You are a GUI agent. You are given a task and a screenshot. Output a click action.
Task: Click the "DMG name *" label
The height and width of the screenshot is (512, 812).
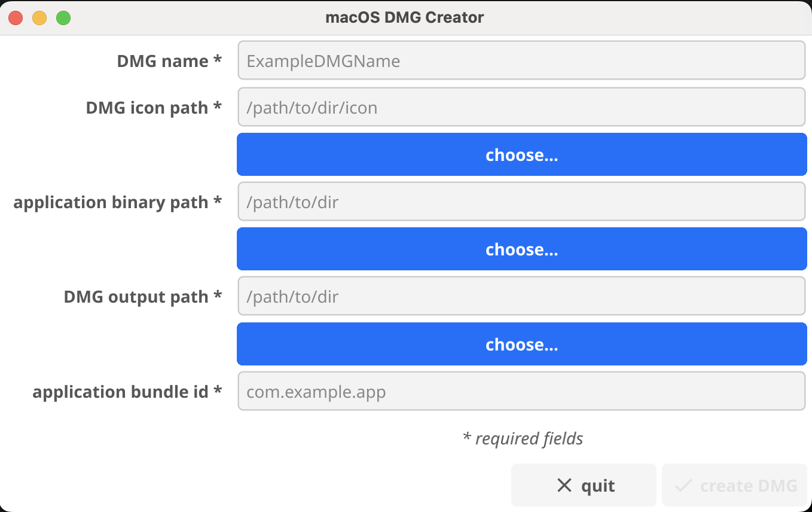[x=169, y=60]
